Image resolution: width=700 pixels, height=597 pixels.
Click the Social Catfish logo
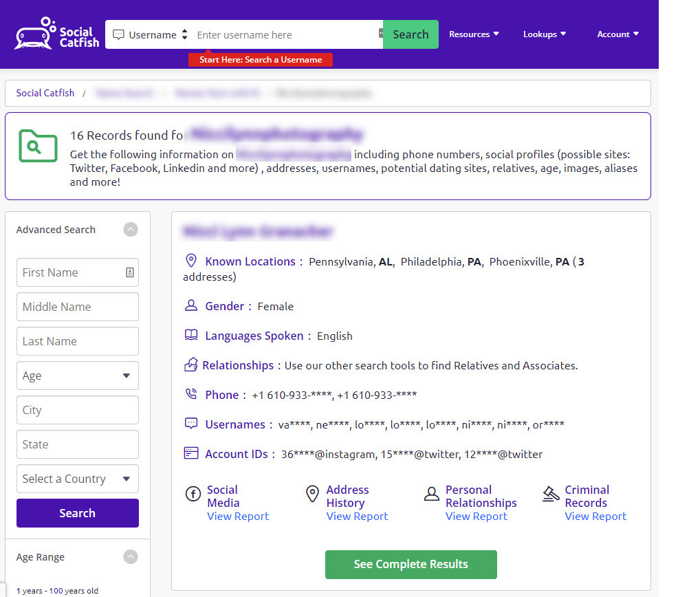tap(56, 34)
